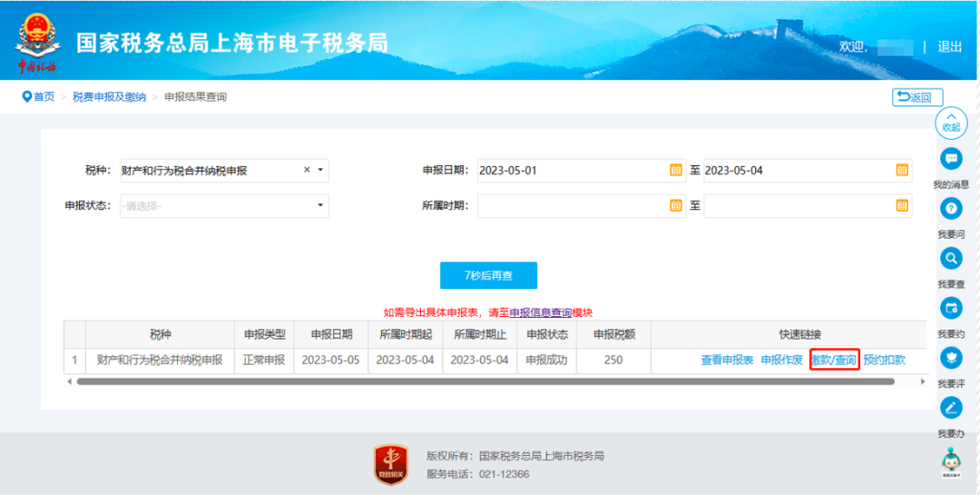Open calendar for 所属时期 end date
The width and height of the screenshot is (980, 495).
pos(902,205)
